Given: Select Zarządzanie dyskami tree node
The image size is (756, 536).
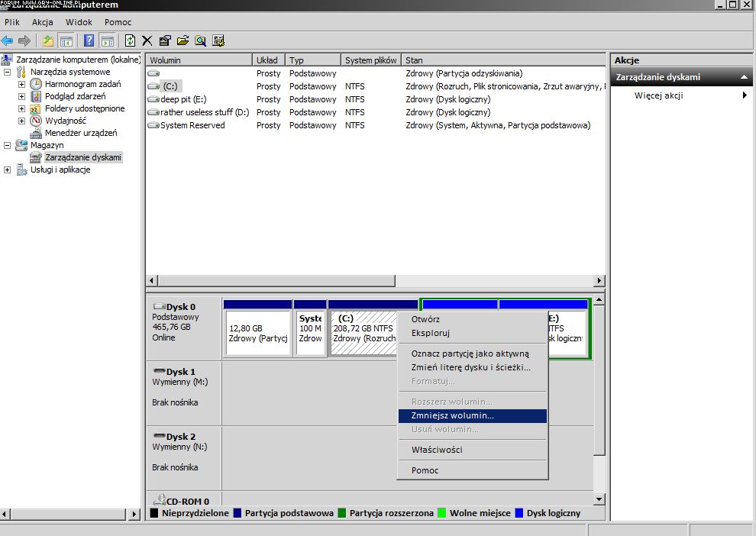Looking at the screenshot, I should pos(83,157).
